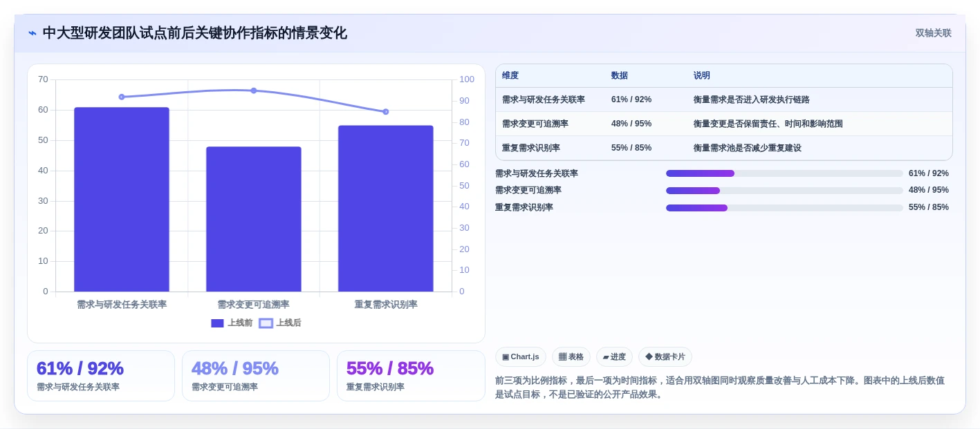Open the 55% / 85% data card

tap(411, 376)
